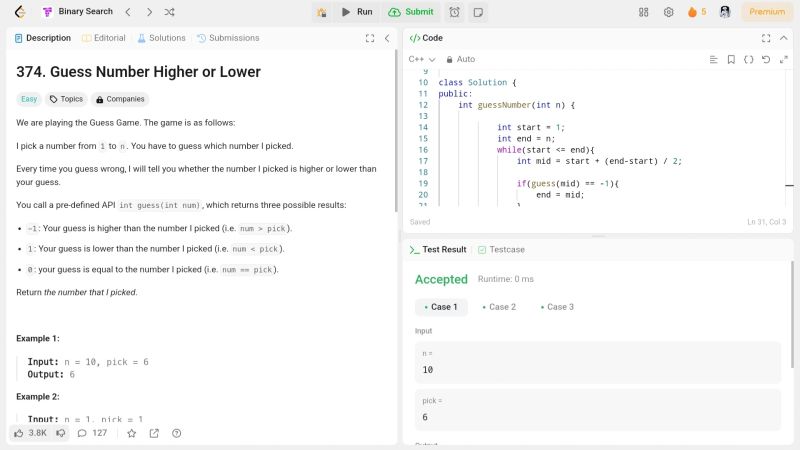
Task: Open the alarm clock timer
Action: tap(454, 12)
